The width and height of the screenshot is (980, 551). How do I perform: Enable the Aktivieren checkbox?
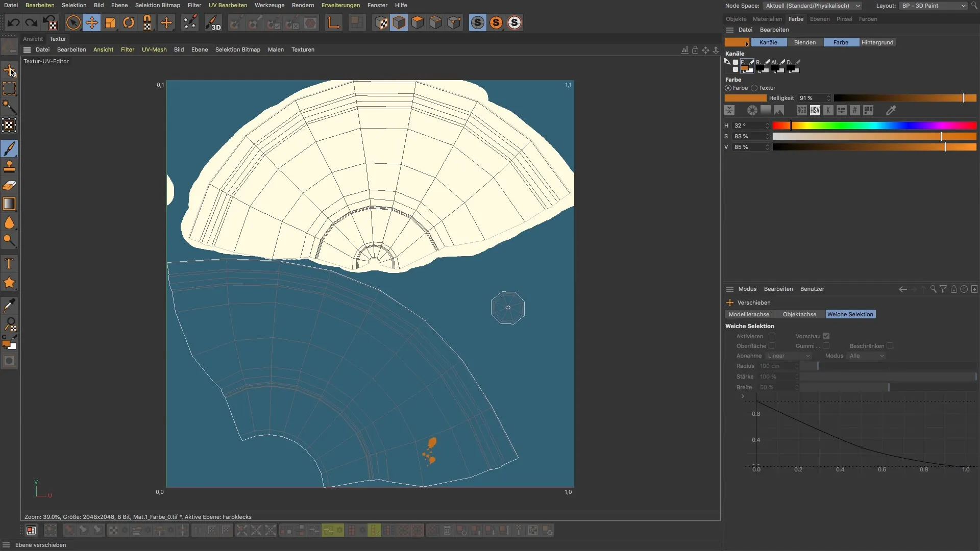pyautogui.click(x=772, y=336)
